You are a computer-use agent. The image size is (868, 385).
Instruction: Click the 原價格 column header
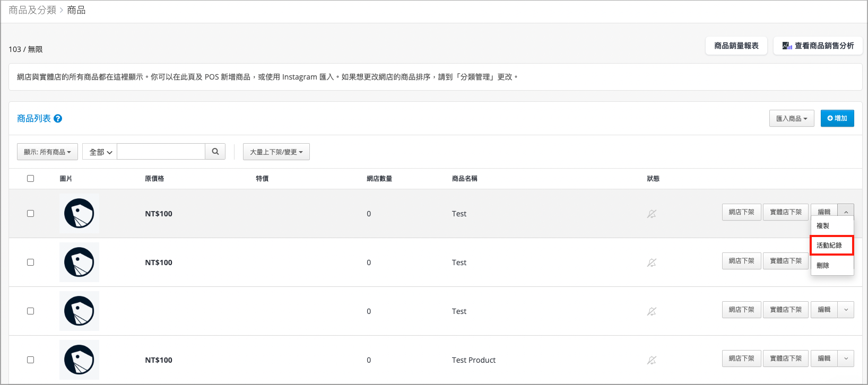click(x=154, y=179)
